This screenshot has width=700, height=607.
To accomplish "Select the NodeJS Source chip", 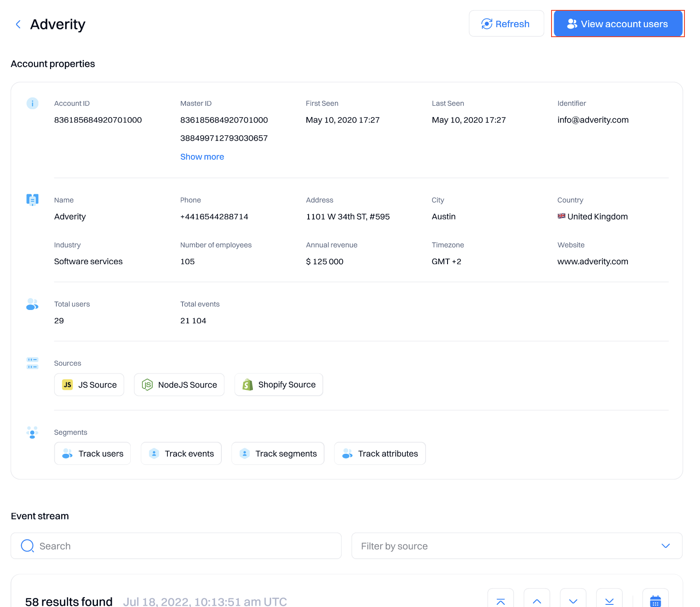I will (x=179, y=385).
